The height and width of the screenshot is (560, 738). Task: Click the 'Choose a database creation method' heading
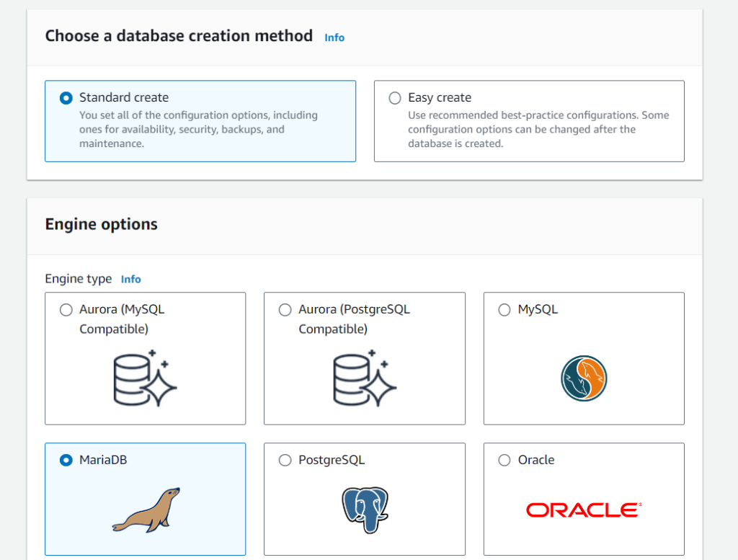[179, 36]
